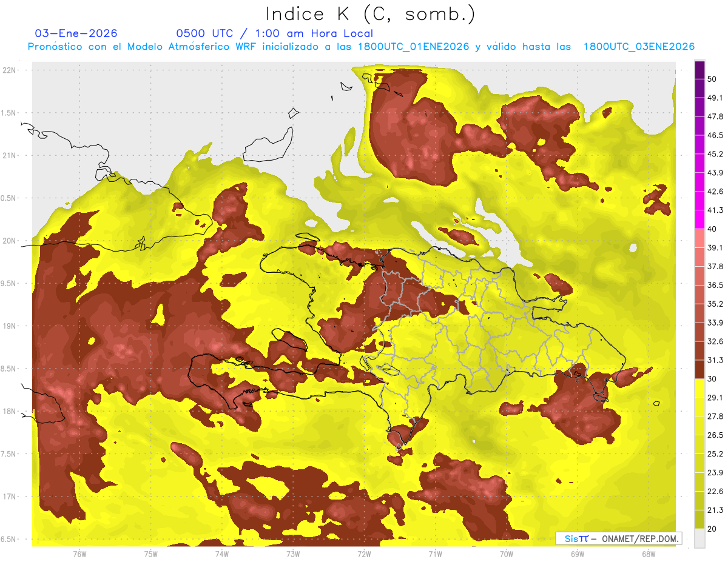Image resolution: width=728 pixels, height=562 pixels.
Task: Click the '76W' longitude label
Action: 79,554
